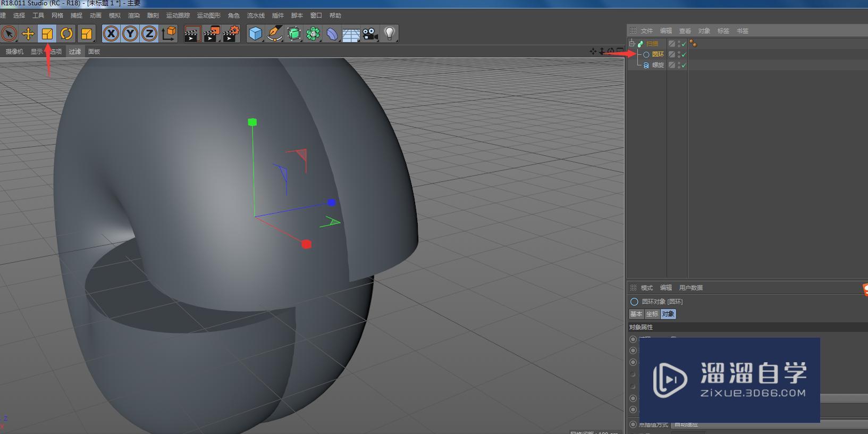868x434 pixels.
Task: Open attribute manager 模式 menu
Action: 647,288
